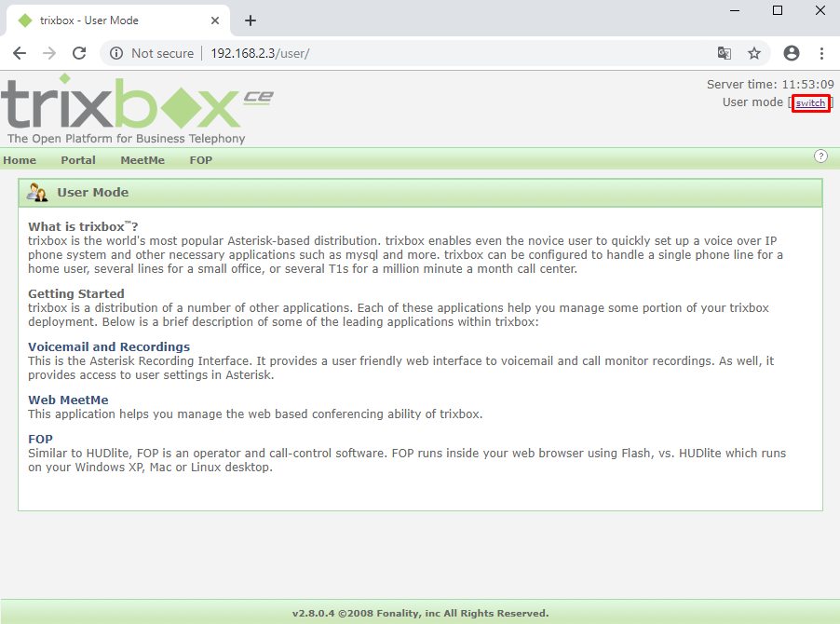840x624 pixels.
Task: Select the trixbox - User Mode tab
Action: pos(118,20)
